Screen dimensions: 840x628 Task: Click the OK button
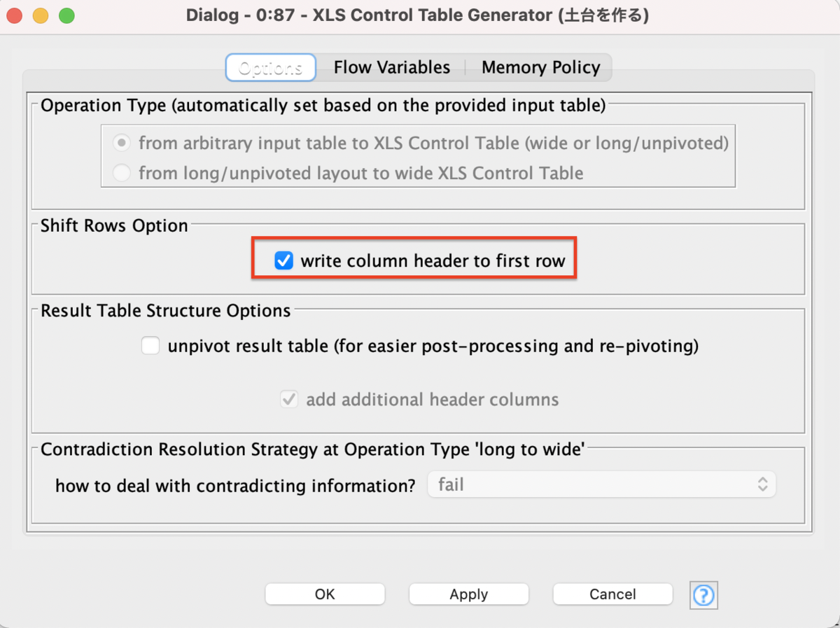point(325,594)
